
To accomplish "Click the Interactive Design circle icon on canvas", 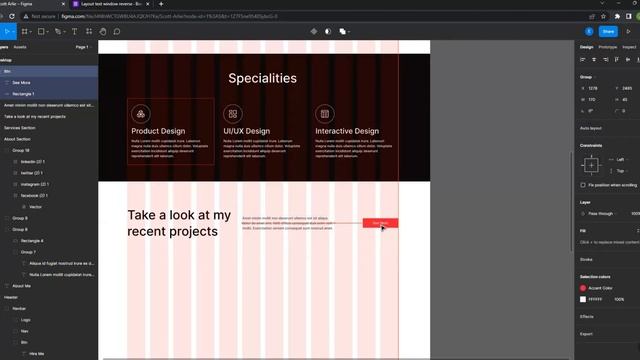I will tap(325, 114).
